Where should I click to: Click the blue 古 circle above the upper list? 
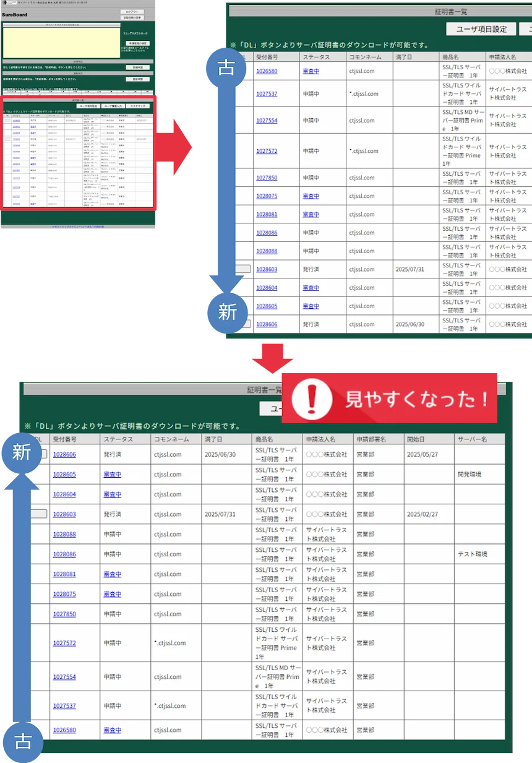click(226, 67)
